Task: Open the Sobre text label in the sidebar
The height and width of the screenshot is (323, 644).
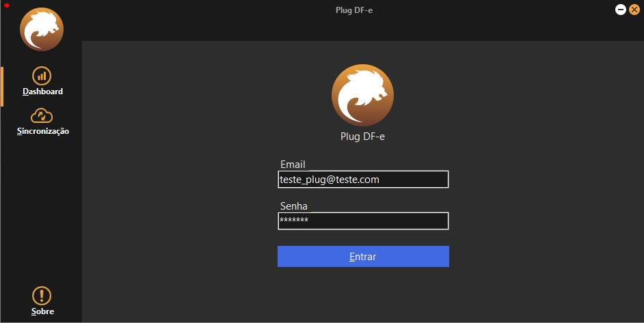Action: click(x=42, y=311)
